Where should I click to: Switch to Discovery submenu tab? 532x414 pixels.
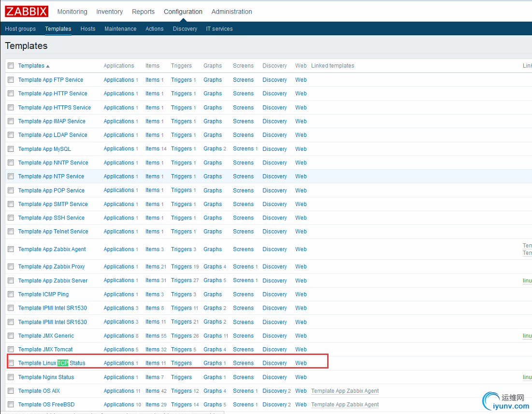185,29
